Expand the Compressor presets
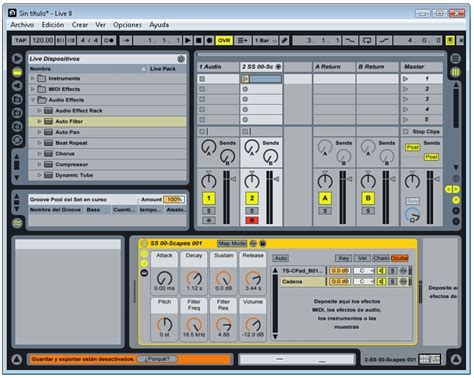This screenshot has width=474, height=378. click(39, 164)
